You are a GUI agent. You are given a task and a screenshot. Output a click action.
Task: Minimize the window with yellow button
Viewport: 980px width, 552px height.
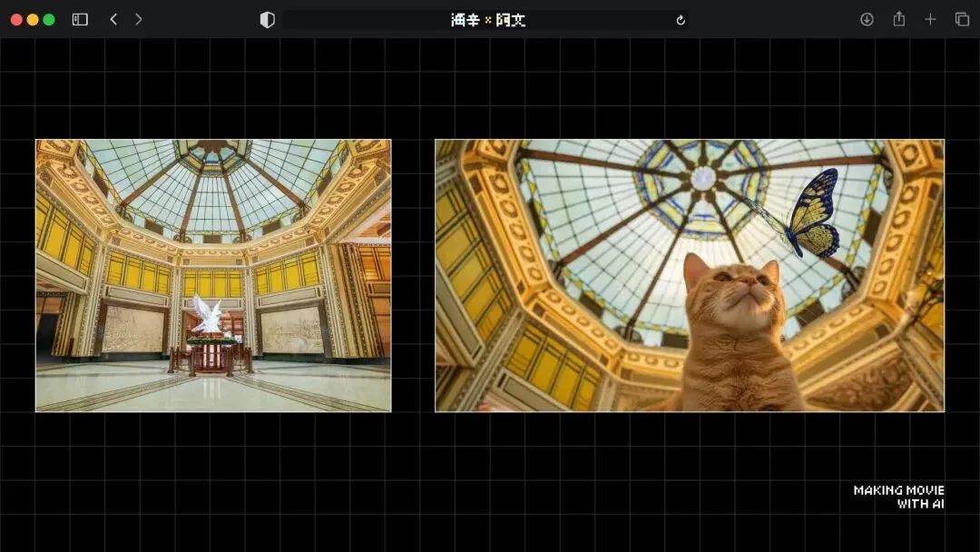[x=33, y=19]
